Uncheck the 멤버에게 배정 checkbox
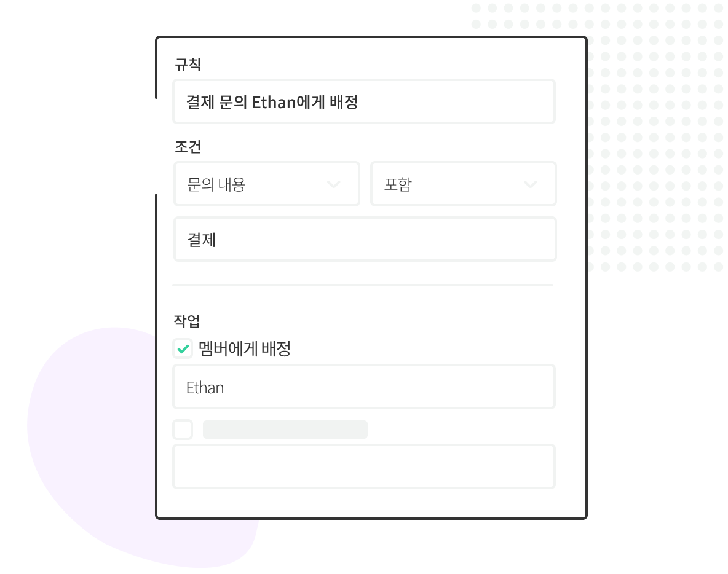This screenshot has height=574, width=728. (183, 348)
